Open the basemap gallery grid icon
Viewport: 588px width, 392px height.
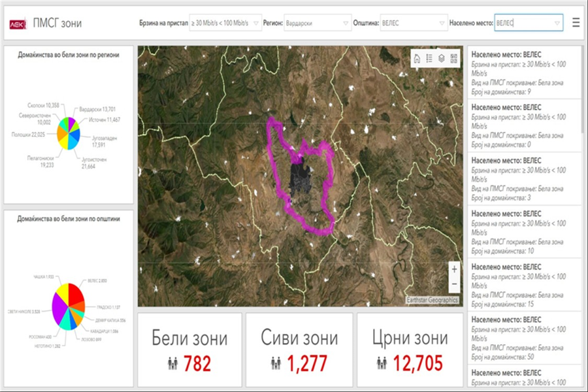(x=454, y=59)
